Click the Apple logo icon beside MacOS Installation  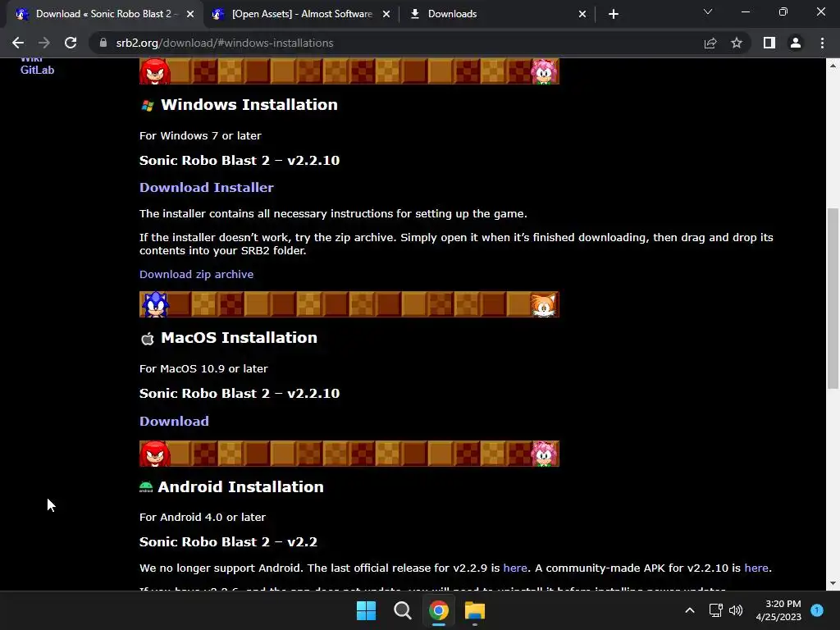point(148,339)
